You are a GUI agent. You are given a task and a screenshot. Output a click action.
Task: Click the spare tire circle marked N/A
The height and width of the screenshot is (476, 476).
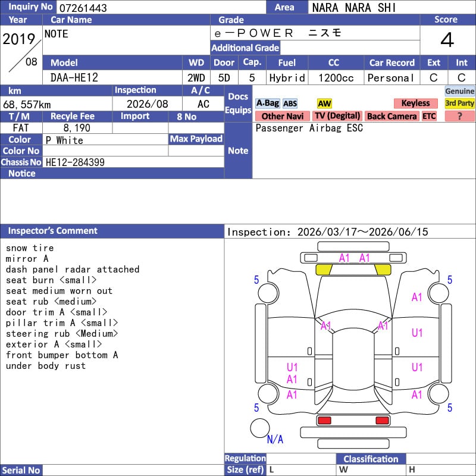(x=260, y=428)
